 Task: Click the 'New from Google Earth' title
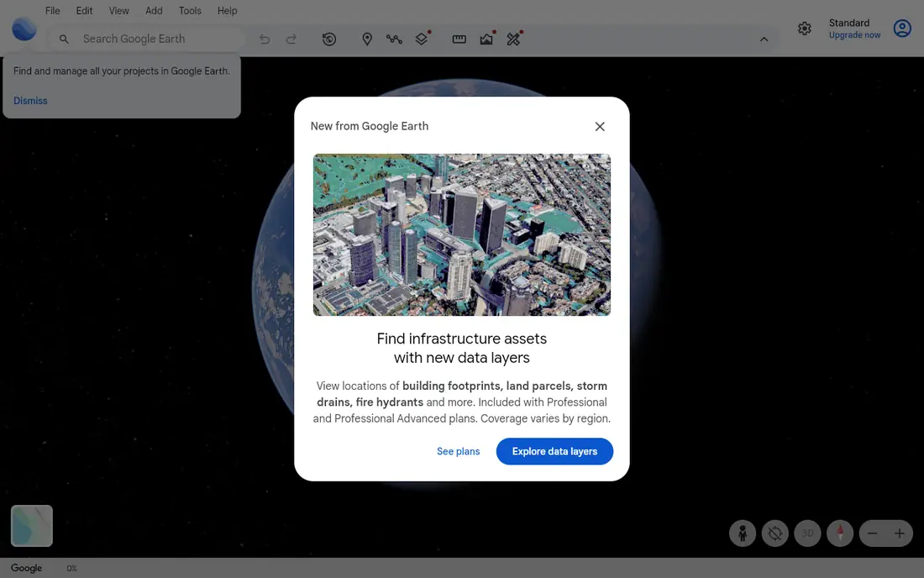[x=370, y=126]
